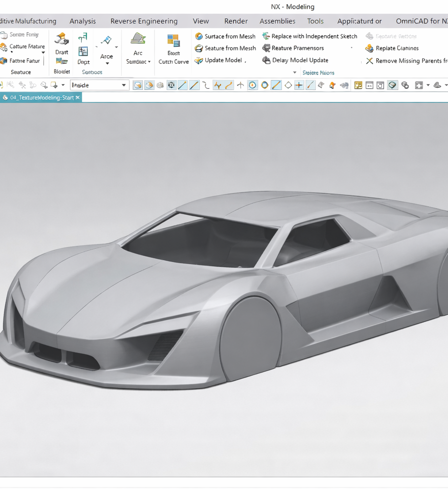Expand the Arc Sendsac dropdown
Screen dimensions: 448x489
[149, 62]
